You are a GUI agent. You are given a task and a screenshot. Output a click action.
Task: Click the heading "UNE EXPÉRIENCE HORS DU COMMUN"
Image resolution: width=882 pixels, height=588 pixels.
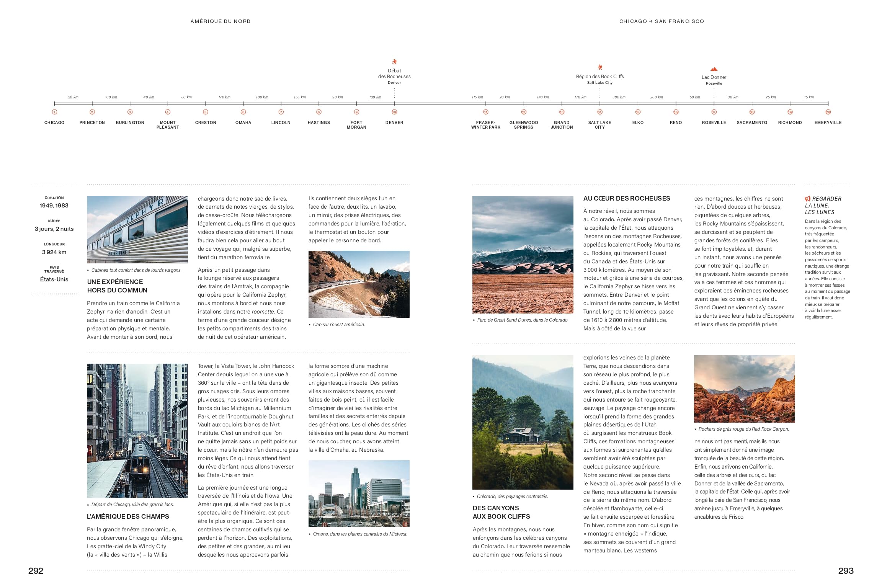(117, 286)
